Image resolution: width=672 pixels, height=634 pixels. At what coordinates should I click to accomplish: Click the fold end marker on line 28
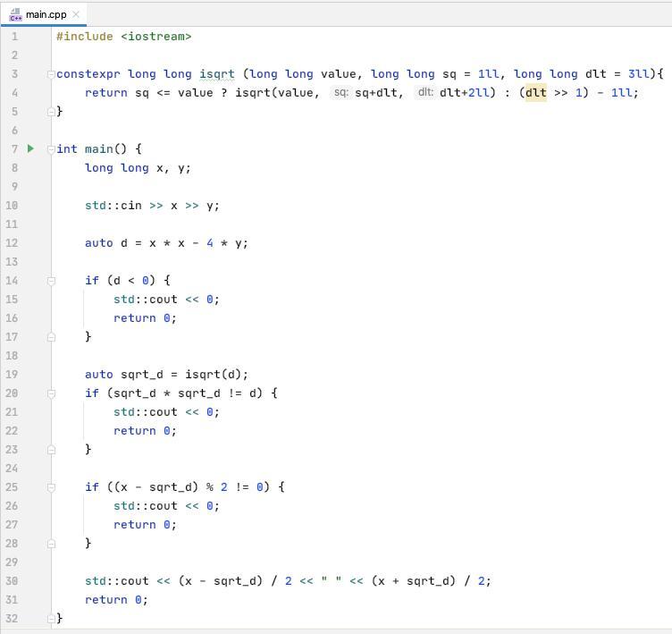51,544
